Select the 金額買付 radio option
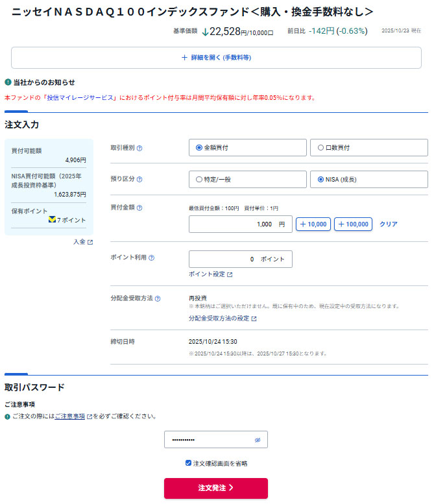 [199, 148]
